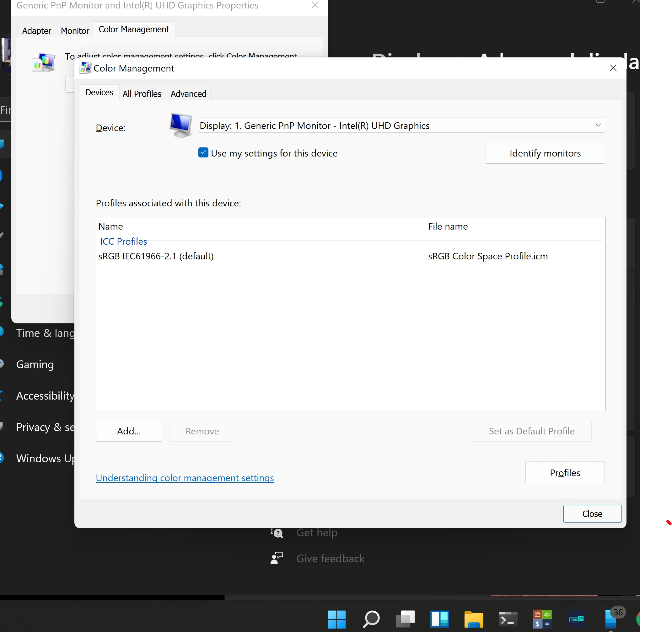
Task: Open the Windows Start menu
Action: coord(336,619)
